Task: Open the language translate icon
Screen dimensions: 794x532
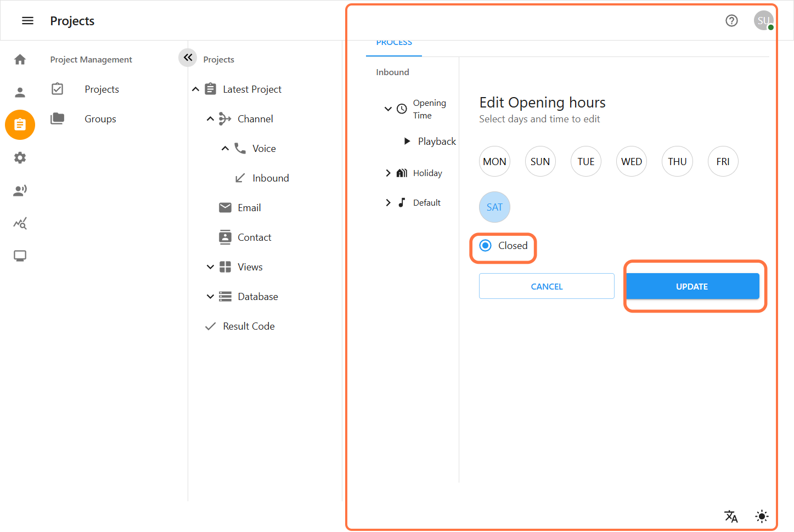Action: pyautogui.click(x=731, y=516)
